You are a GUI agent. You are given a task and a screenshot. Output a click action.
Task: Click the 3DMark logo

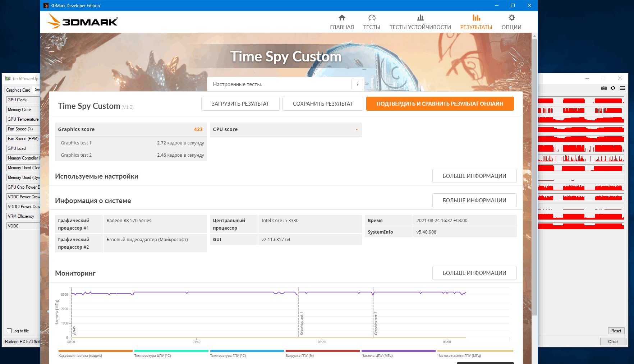(82, 21)
